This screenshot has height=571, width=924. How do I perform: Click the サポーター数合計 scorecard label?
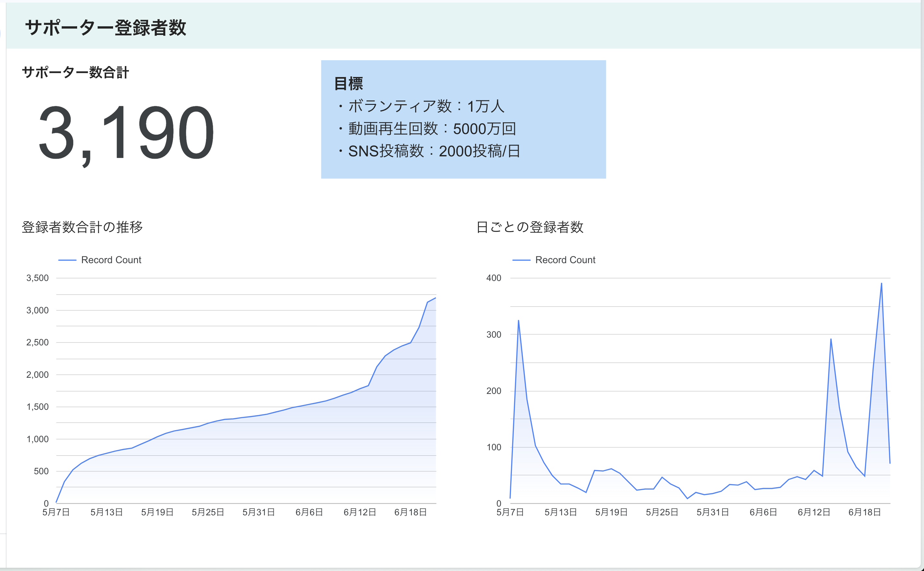coord(75,72)
